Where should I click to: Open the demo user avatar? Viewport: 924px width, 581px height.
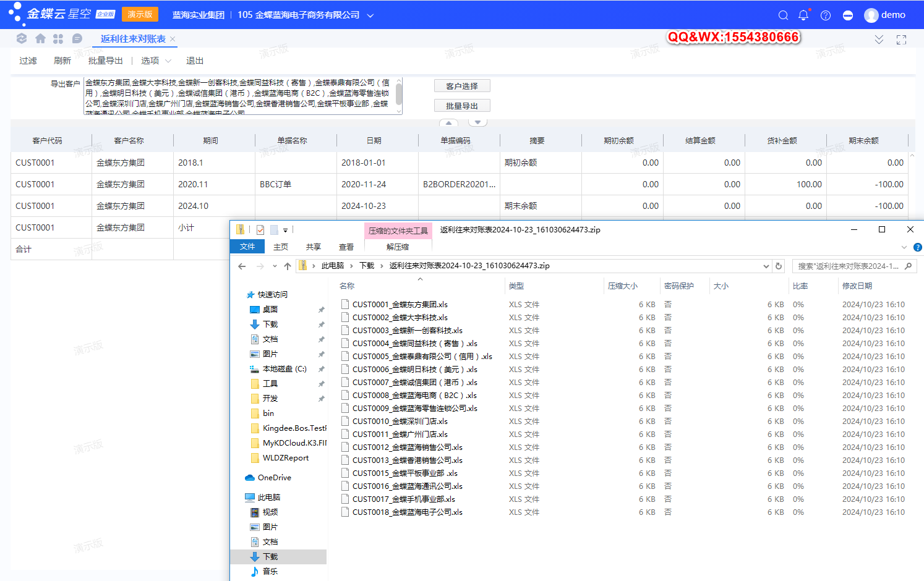871,15
